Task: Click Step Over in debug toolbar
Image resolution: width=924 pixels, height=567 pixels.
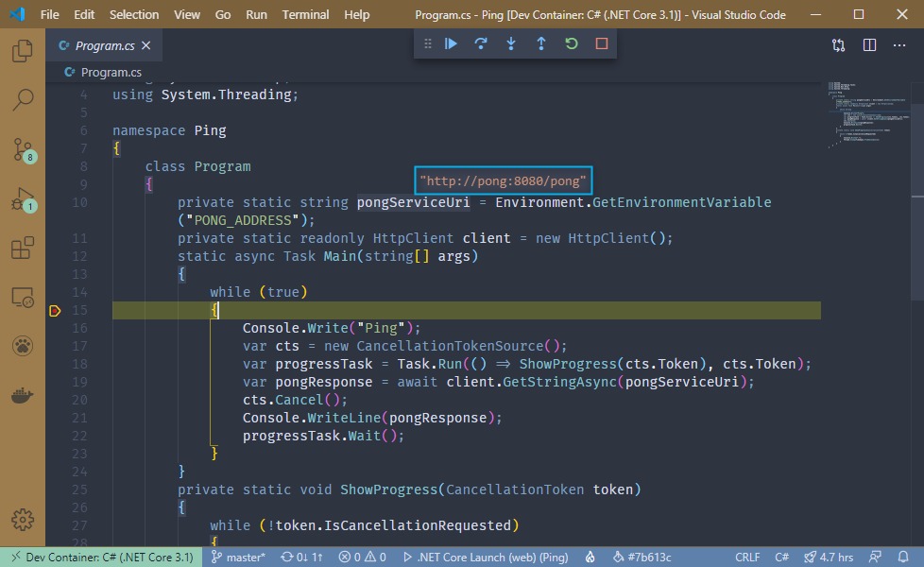Action: click(x=481, y=43)
